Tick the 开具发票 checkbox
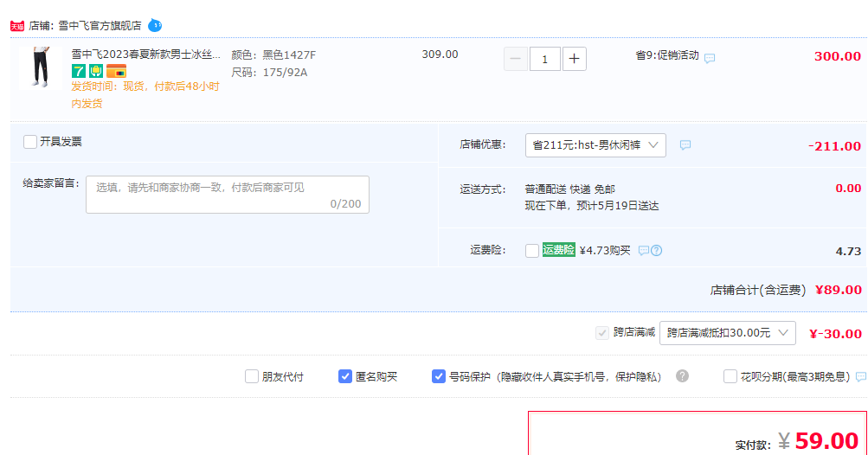Image resolution: width=868 pixels, height=455 pixels. [30, 142]
